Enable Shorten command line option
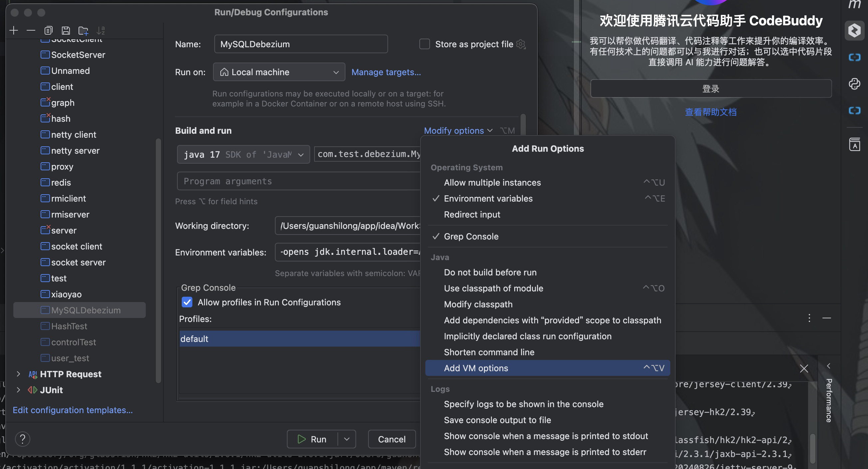The width and height of the screenshot is (868, 469). [547, 352]
